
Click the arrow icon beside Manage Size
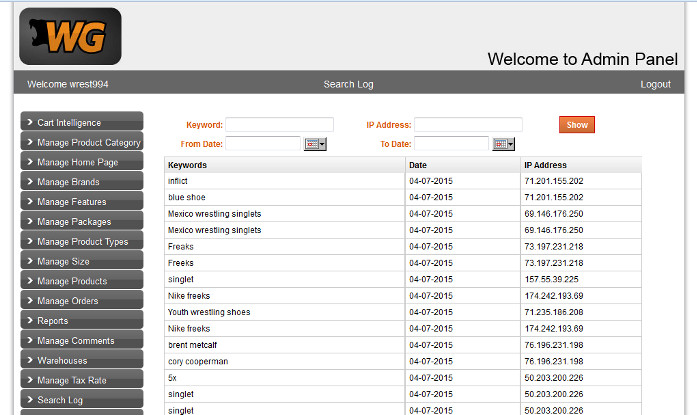point(29,261)
